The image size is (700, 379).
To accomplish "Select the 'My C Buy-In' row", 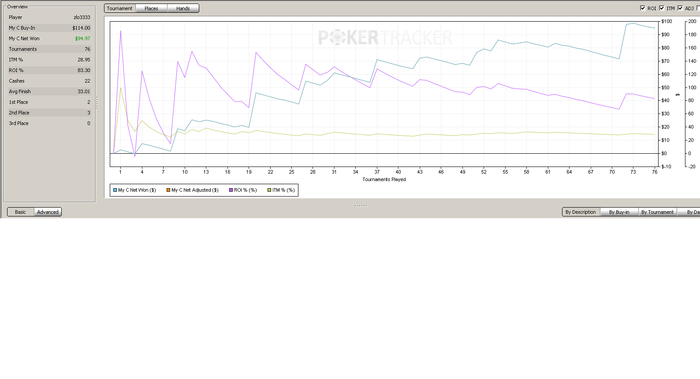I will (50, 28).
